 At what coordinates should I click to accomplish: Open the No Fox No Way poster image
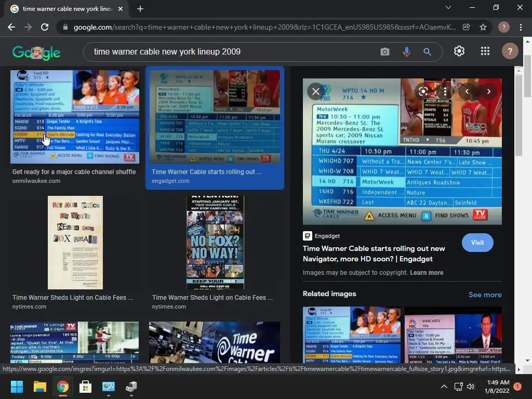click(x=215, y=243)
